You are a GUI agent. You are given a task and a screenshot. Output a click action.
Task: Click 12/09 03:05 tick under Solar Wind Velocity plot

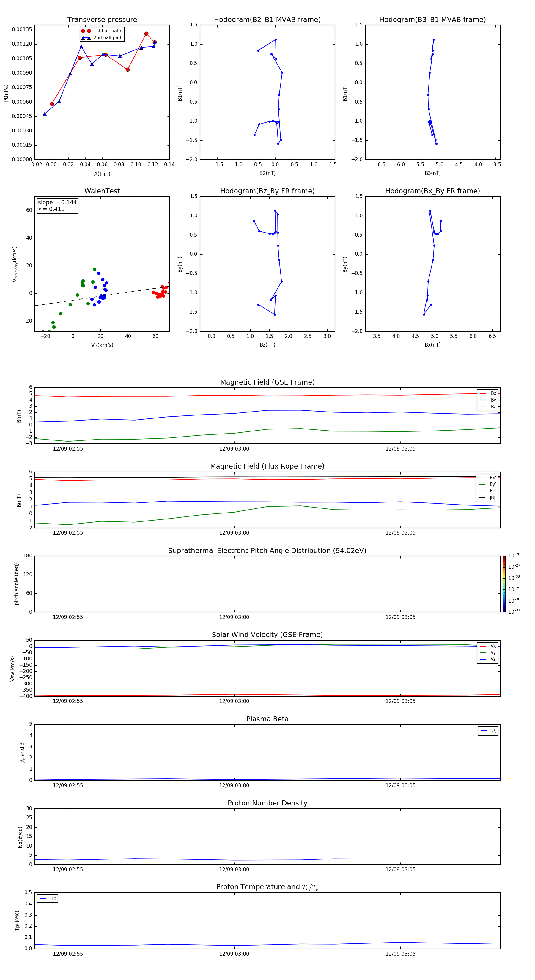pyautogui.click(x=400, y=701)
